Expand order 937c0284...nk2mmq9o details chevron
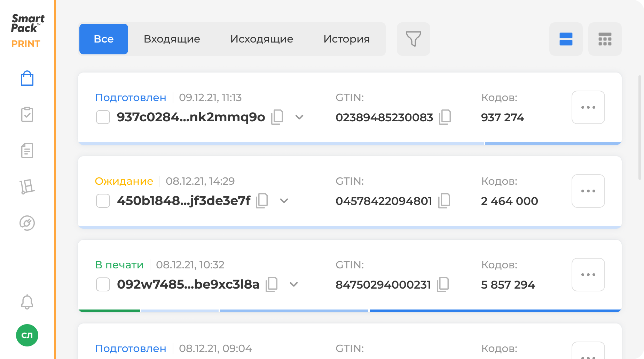This screenshot has width=644, height=359. point(299,117)
